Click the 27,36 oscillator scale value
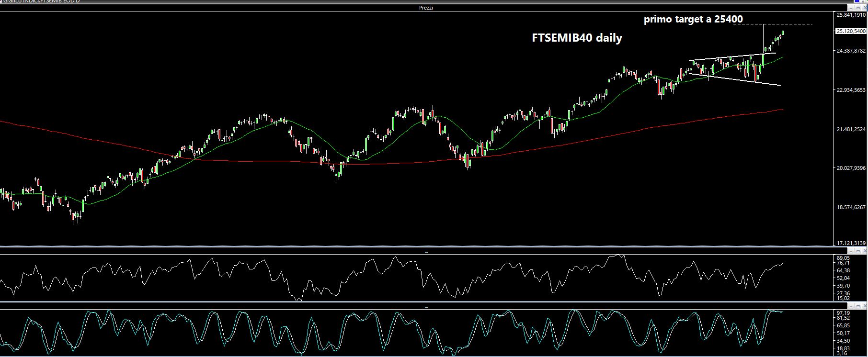The height and width of the screenshot is (357, 868). click(x=843, y=293)
